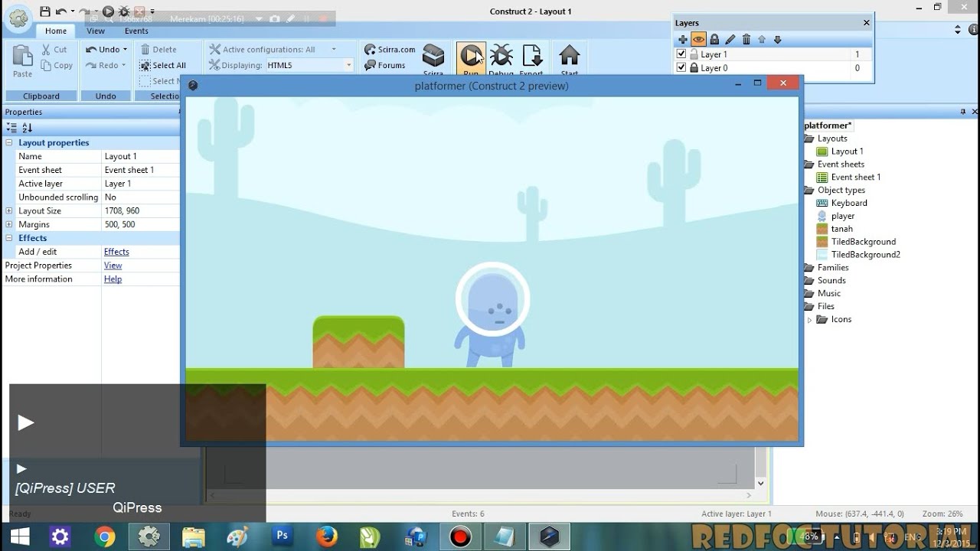
Task: Uncheck the Layer 1 visibility checkbox
Action: click(681, 54)
